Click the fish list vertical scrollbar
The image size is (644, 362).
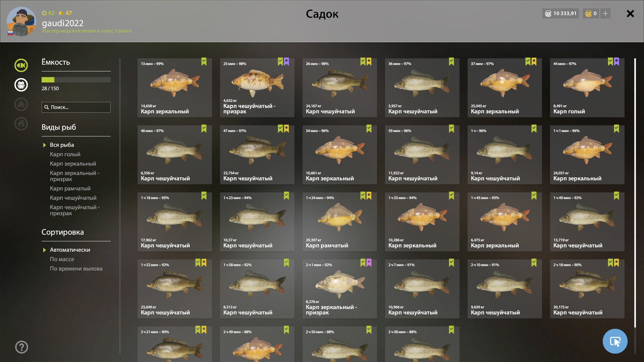pos(635,193)
